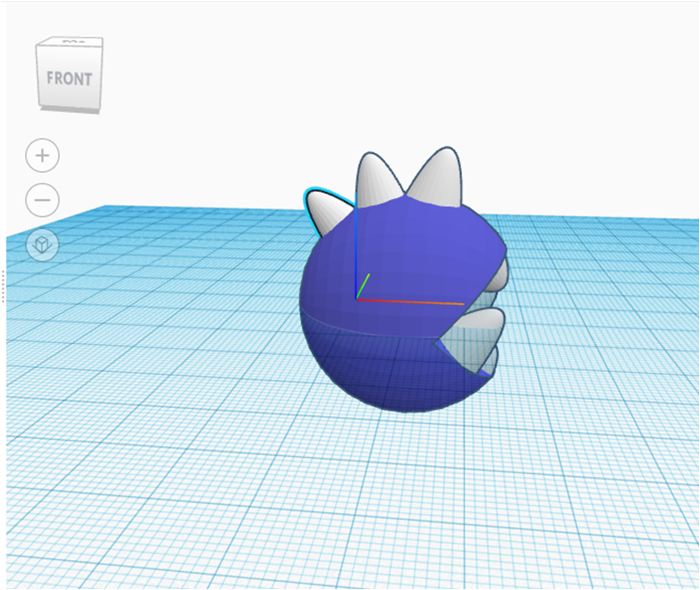Click the zoom in plus button
700x590 pixels.
43,156
